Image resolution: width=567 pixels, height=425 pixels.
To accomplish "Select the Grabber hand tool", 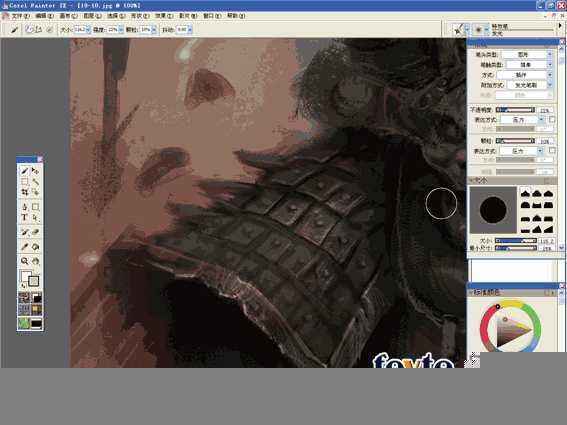I will (x=35, y=261).
